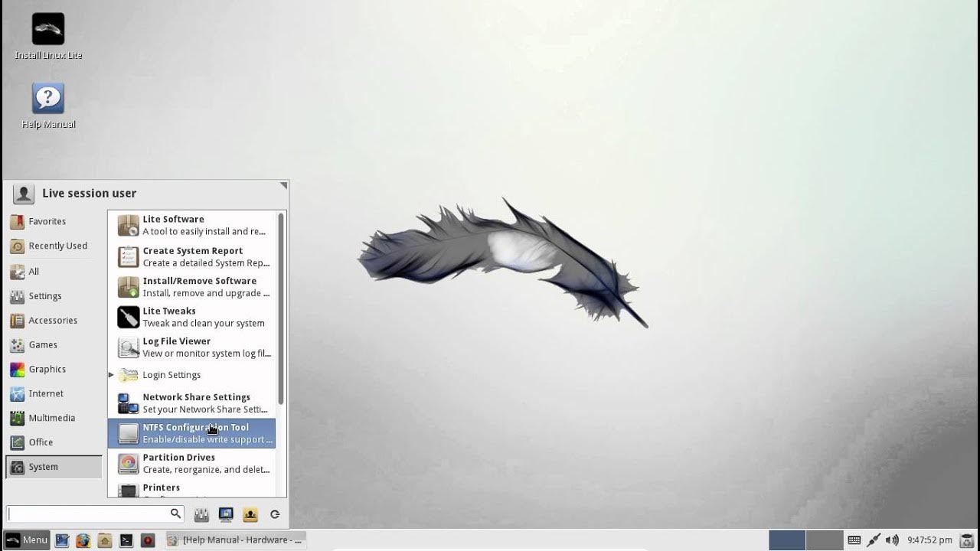The image size is (980, 551).
Task: Open the Multimedia category
Action: [x=54, y=418]
